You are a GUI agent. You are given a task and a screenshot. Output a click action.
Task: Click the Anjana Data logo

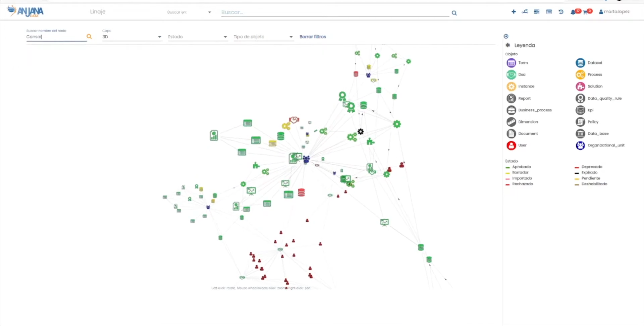[x=26, y=11]
